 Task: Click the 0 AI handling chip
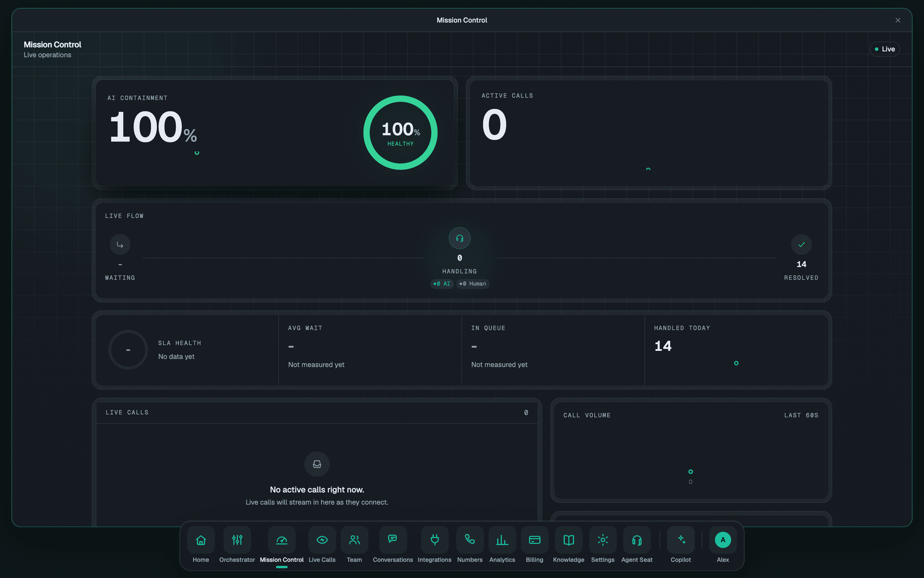[442, 284]
